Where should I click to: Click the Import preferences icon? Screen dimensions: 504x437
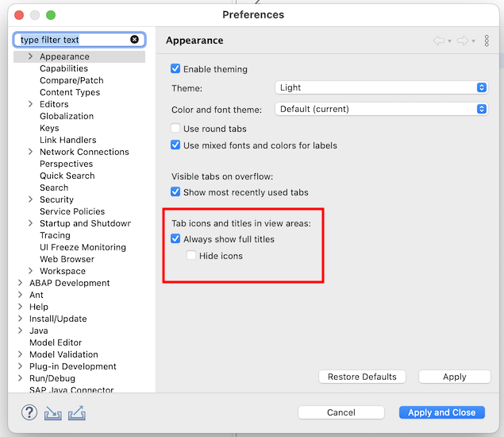(53, 413)
